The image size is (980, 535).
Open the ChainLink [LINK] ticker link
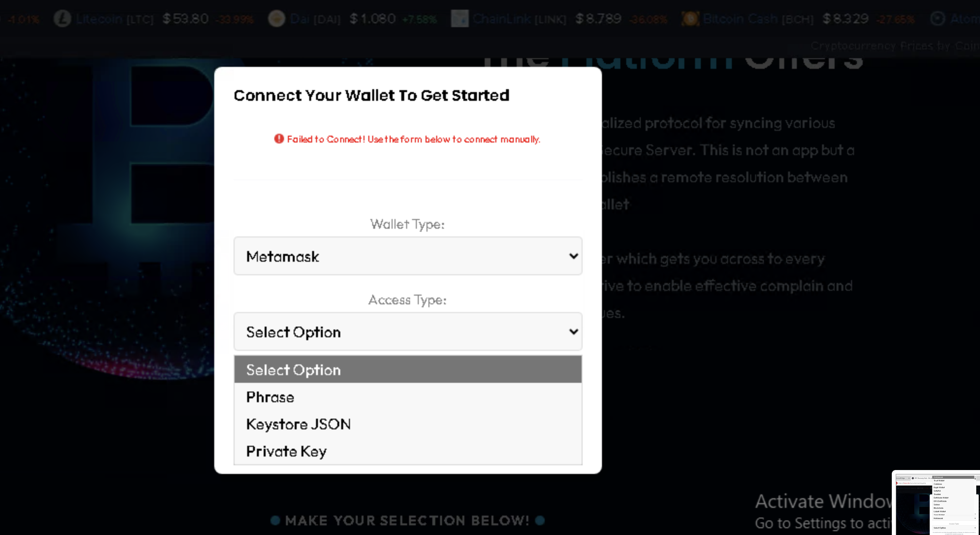519,19
